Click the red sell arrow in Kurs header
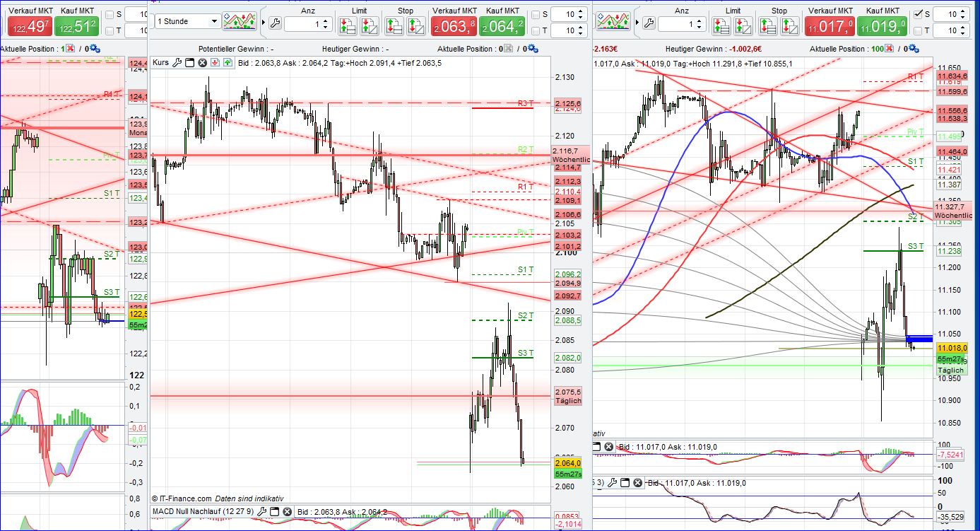This screenshot has height=531, width=980. (215, 62)
